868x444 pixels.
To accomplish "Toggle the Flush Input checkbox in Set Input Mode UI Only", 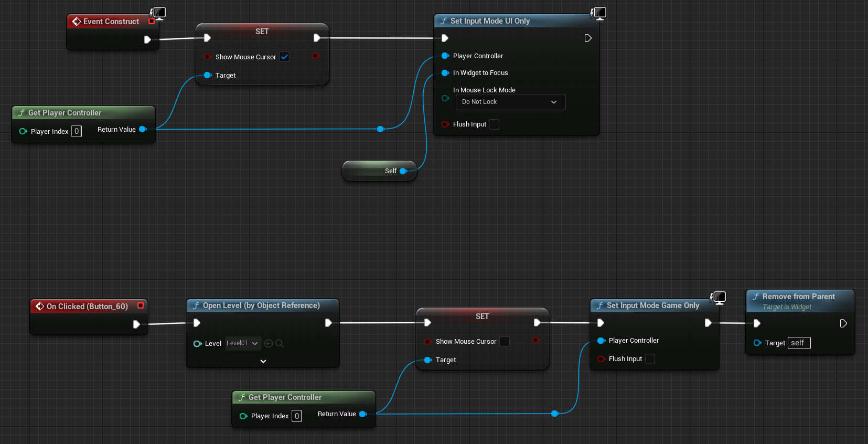I will coord(494,124).
